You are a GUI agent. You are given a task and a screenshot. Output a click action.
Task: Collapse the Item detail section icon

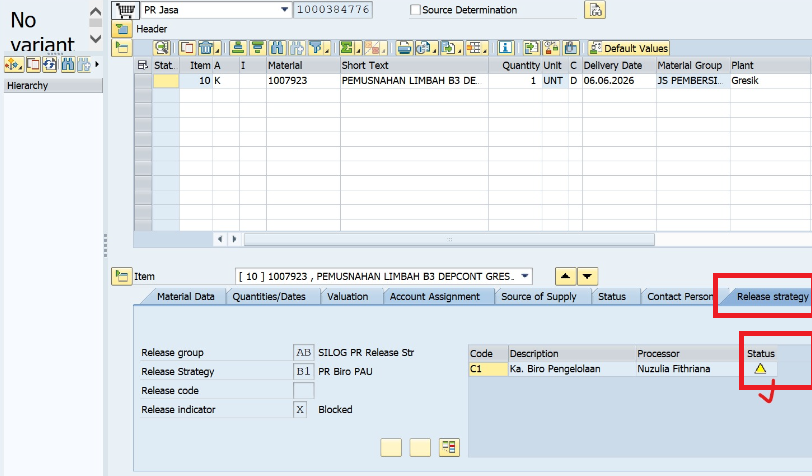(x=122, y=276)
